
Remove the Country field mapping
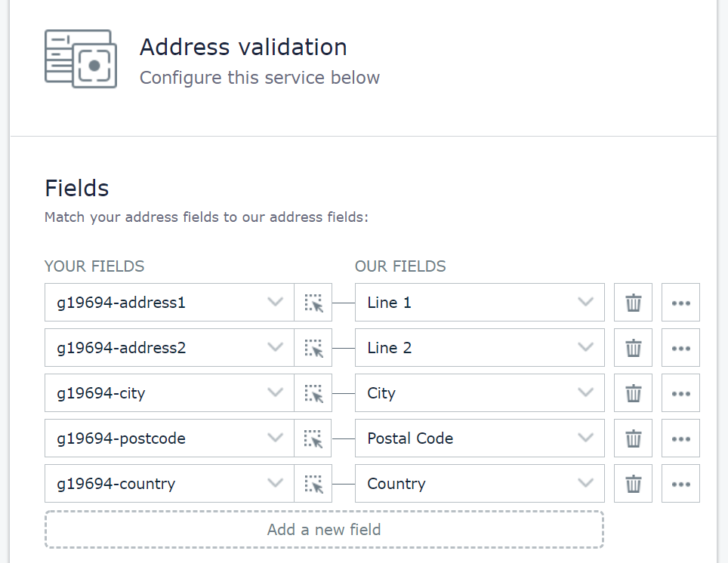[633, 484]
